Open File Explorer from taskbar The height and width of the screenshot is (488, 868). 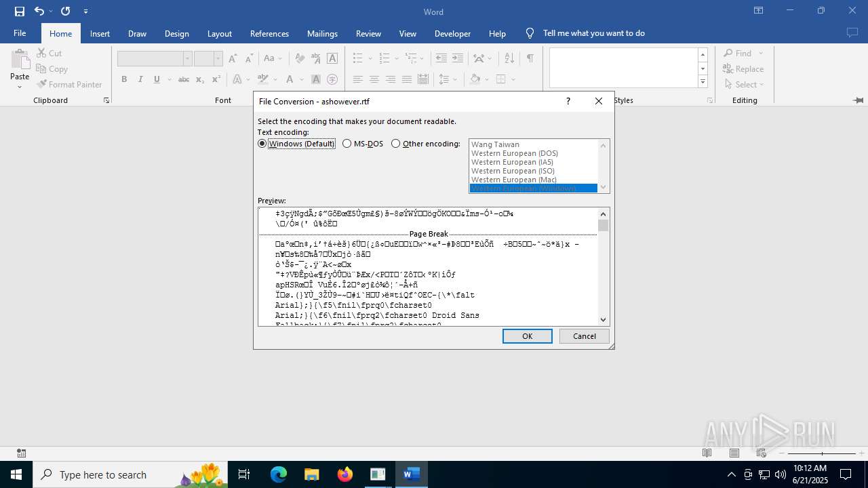[311, 474]
